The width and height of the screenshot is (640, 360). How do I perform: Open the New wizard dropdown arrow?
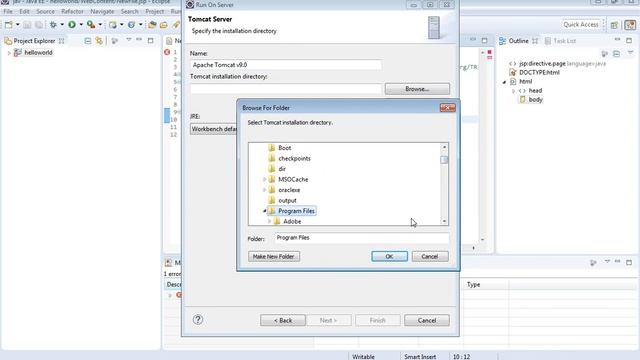coord(18,25)
